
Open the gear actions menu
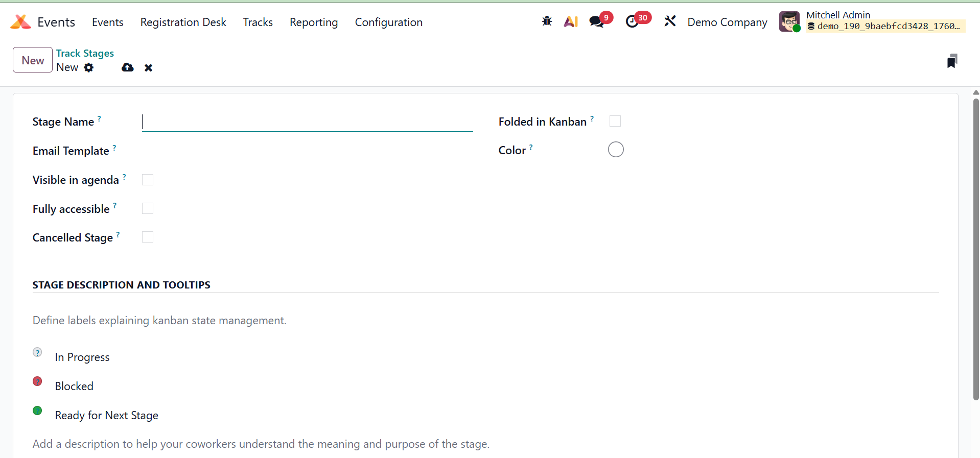point(89,67)
